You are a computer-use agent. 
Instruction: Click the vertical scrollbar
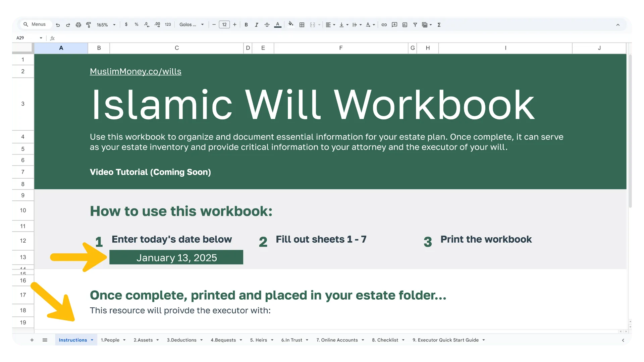coord(630,131)
